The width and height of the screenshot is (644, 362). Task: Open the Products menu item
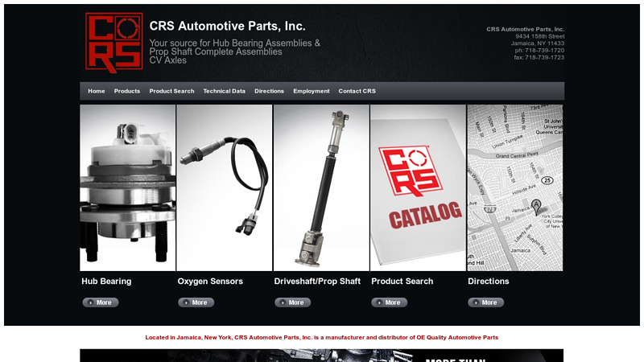[x=127, y=91]
